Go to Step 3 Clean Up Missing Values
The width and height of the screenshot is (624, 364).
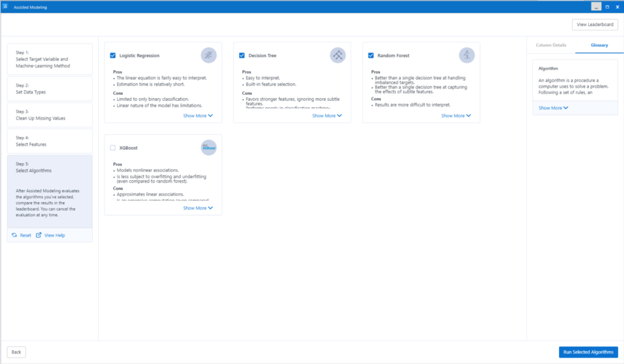50,115
